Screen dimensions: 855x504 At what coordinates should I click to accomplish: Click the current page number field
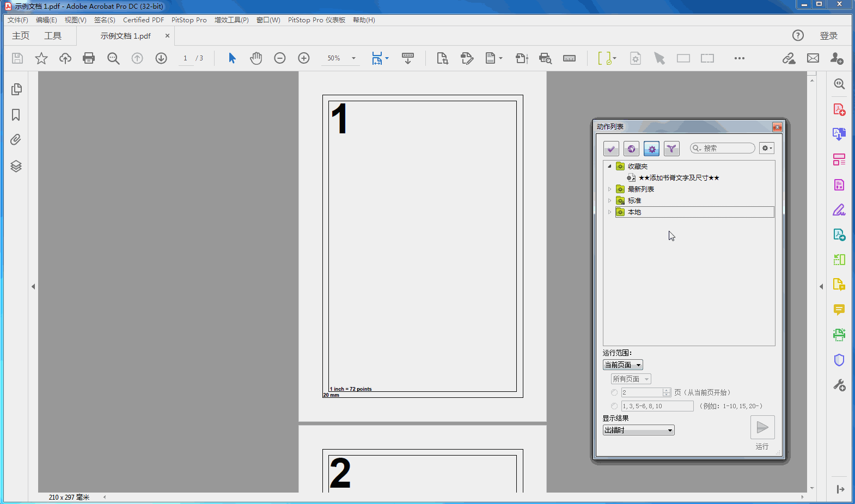click(x=185, y=58)
